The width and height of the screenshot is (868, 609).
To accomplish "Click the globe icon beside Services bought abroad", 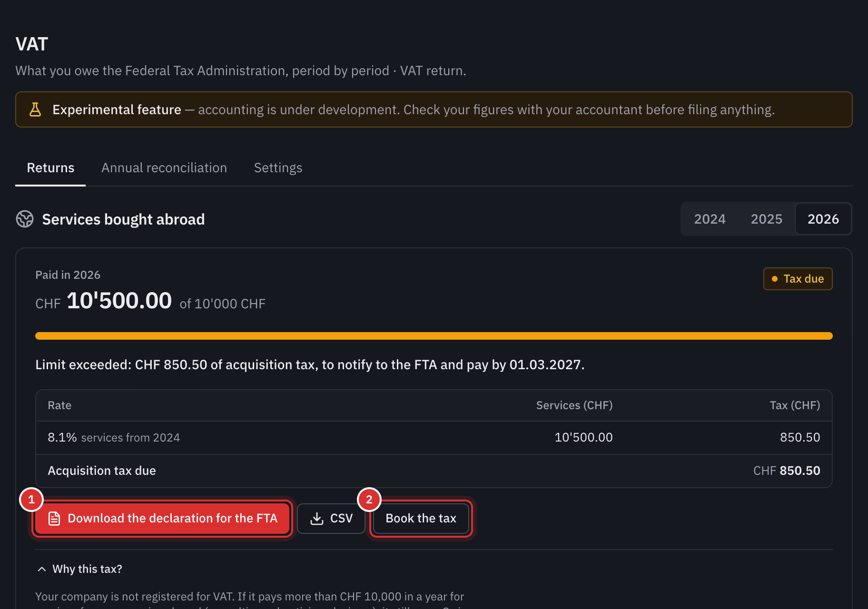I will click(25, 219).
